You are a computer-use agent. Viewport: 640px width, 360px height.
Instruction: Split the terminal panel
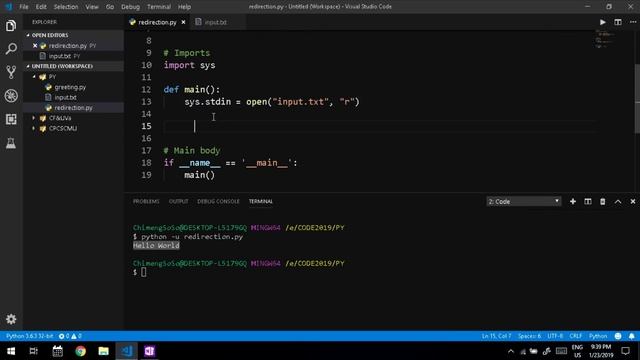588,202
